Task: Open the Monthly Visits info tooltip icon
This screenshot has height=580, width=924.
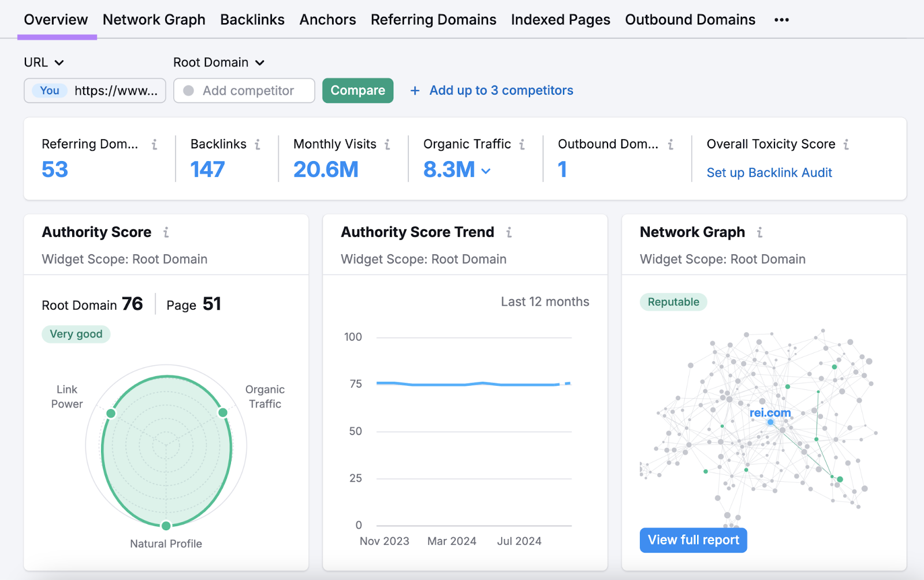Action: pos(388,145)
